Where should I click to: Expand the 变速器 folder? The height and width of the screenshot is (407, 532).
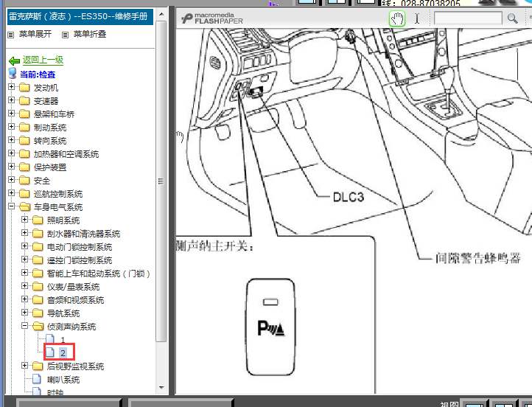click(x=11, y=100)
